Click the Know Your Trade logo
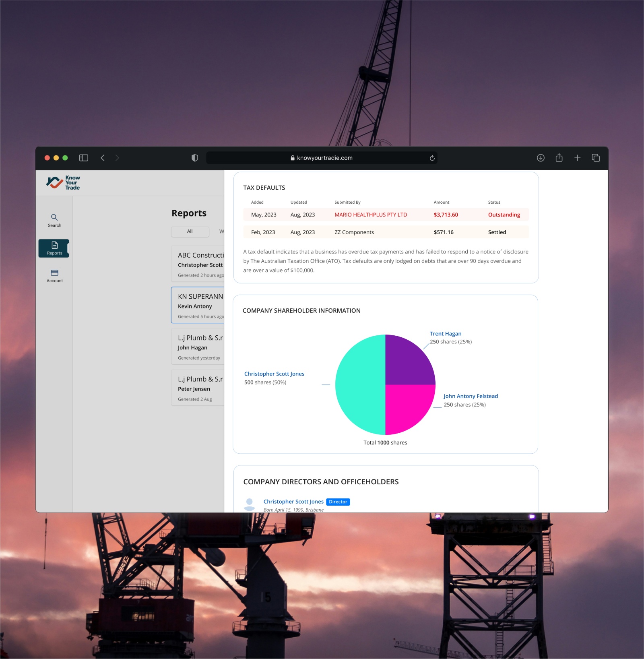The width and height of the screenshot is (644, 659). click(x=63, y=182)
